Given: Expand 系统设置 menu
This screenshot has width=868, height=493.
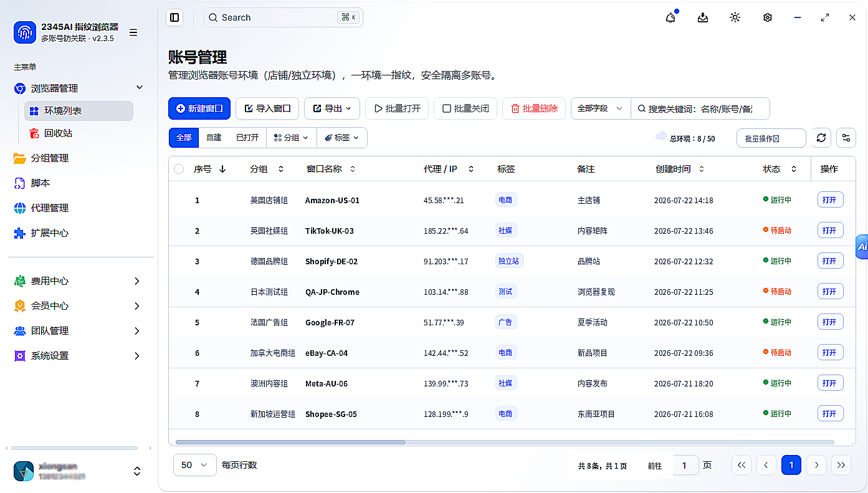Looking at the screenshot, I should [137, 356].
